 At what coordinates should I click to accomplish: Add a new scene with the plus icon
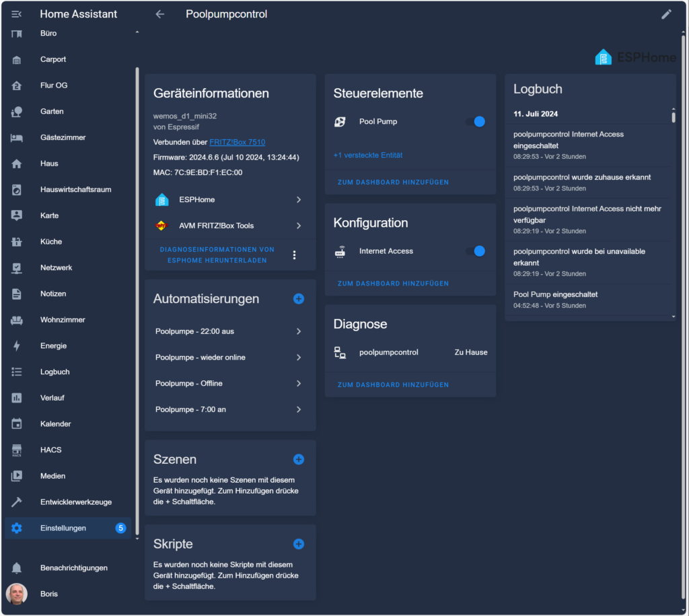pos(299,459)
